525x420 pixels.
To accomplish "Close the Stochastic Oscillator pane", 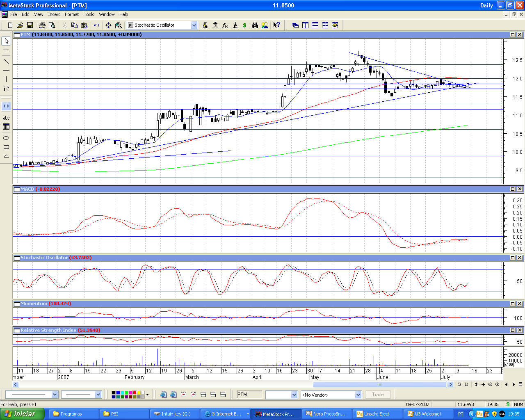I will pos(520,258).
